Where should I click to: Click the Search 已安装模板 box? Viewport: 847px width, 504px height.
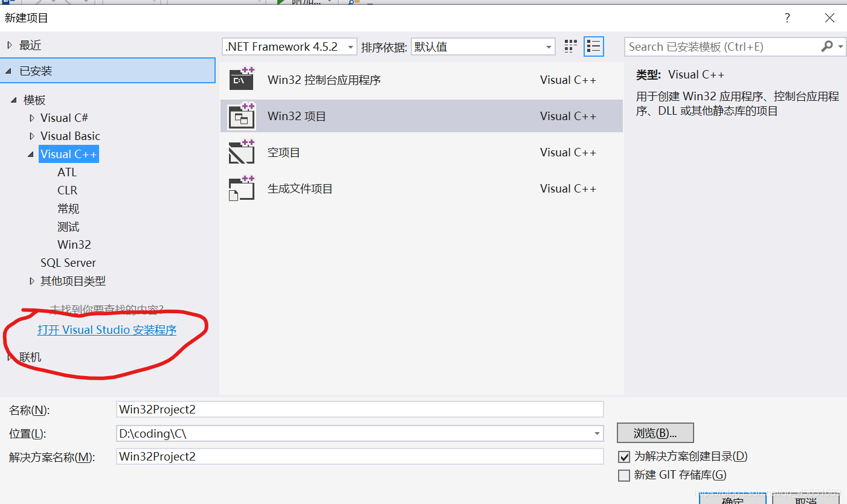722,46
